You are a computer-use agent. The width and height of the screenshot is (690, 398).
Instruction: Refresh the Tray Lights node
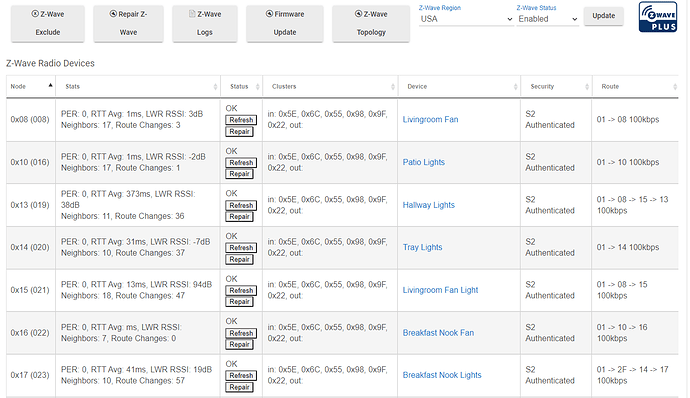(241, 248)
